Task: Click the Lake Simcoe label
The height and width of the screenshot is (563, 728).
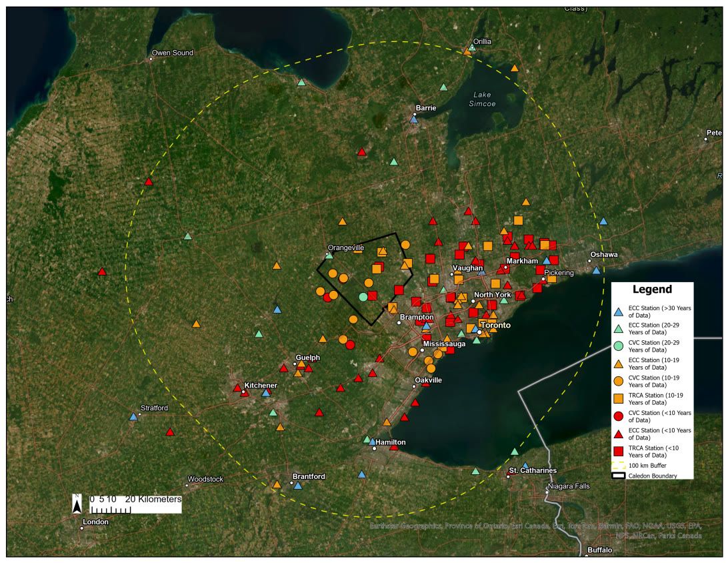Action: coord(482,99)
